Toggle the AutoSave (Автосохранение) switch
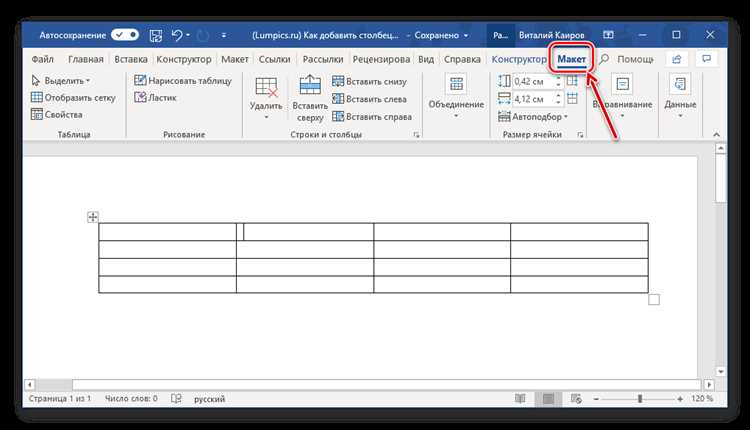 (125, 35)
